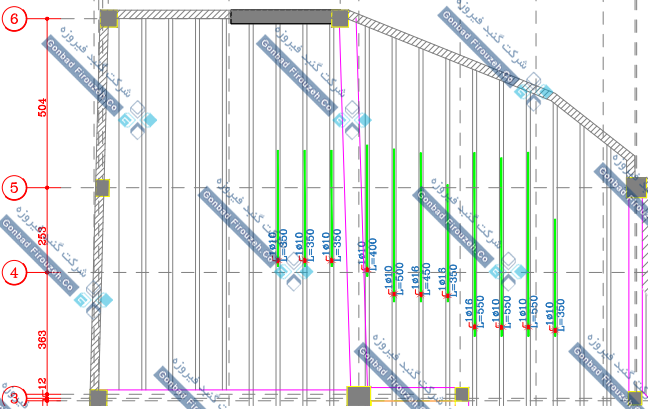Screen dimensions: 648x409
Task: Select the large center column on axis 3
Action: click(x=358, y=397)
